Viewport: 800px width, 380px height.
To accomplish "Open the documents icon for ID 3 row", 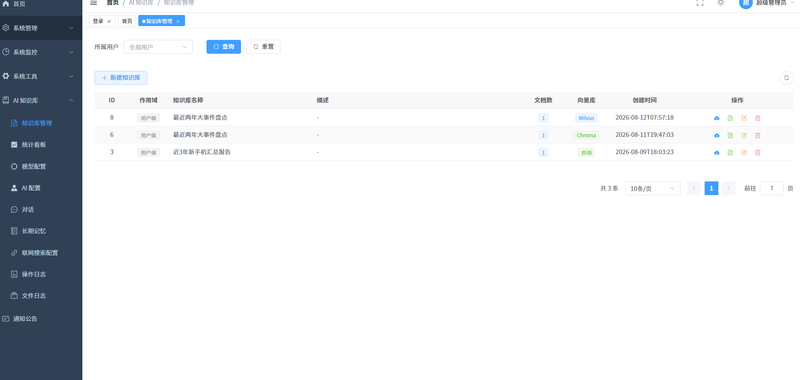I will pyautogui.click(x=730, y=153).
